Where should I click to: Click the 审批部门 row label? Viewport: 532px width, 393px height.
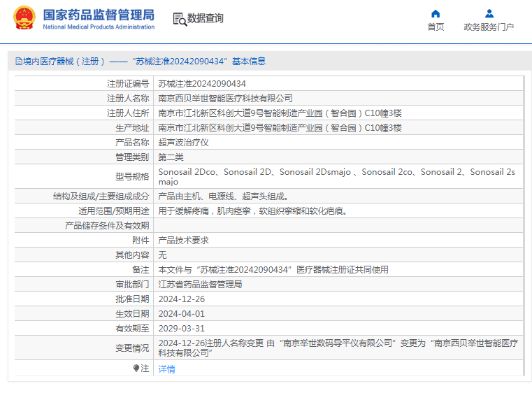132,285
